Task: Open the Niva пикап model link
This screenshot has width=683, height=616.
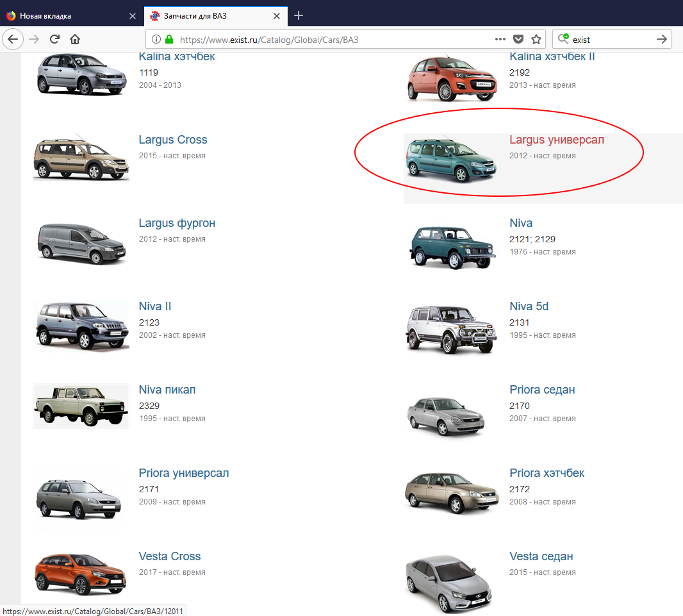Action: coord(167,390)
